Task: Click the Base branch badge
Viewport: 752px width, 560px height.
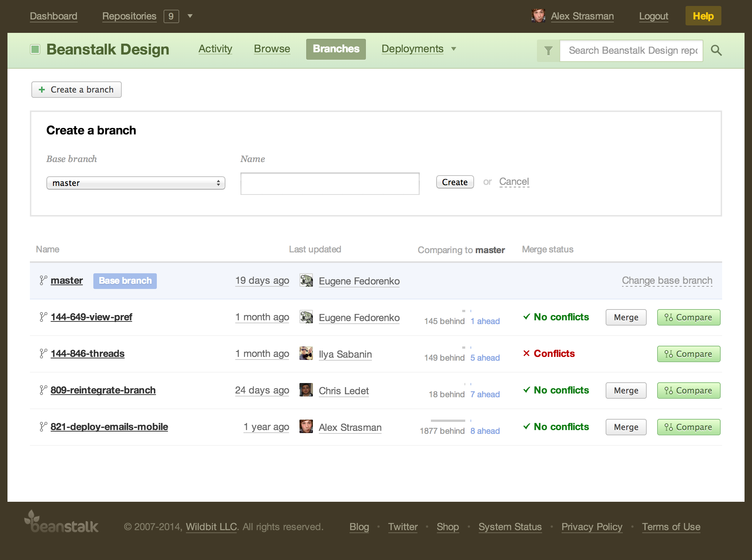Action: (x=125, y=281)
